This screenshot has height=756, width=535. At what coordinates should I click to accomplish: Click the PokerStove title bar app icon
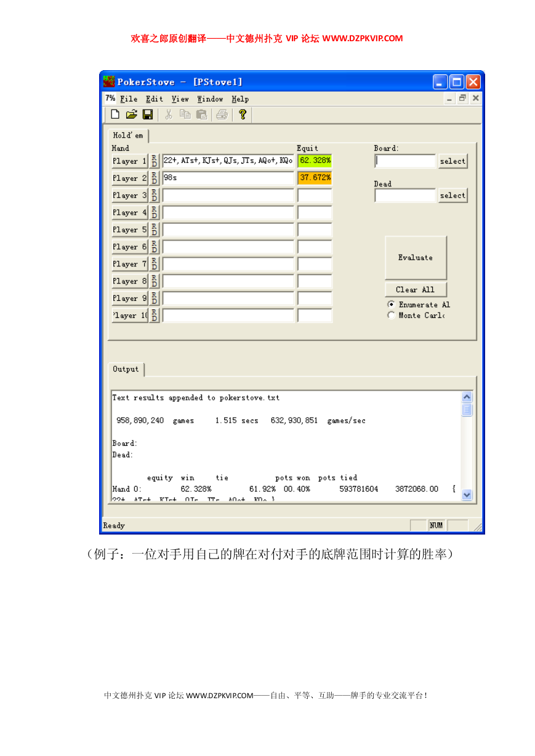point(109,82)
